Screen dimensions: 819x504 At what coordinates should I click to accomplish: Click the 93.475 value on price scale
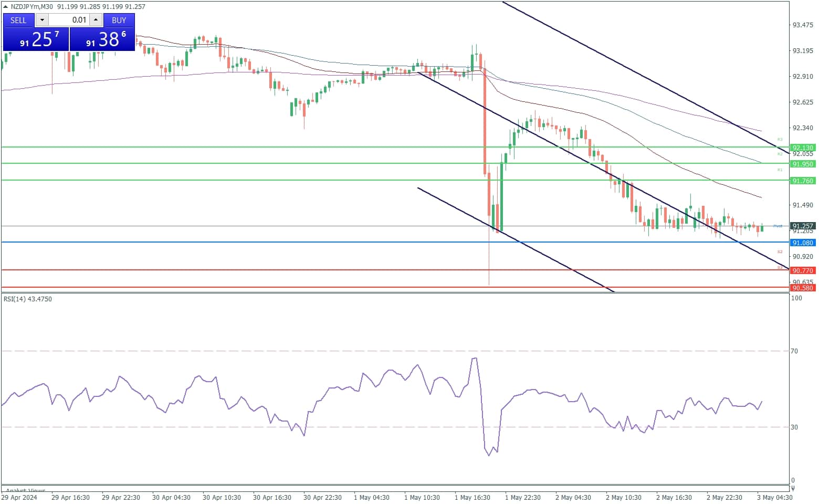pyautogui.click(x=803, y=25)
